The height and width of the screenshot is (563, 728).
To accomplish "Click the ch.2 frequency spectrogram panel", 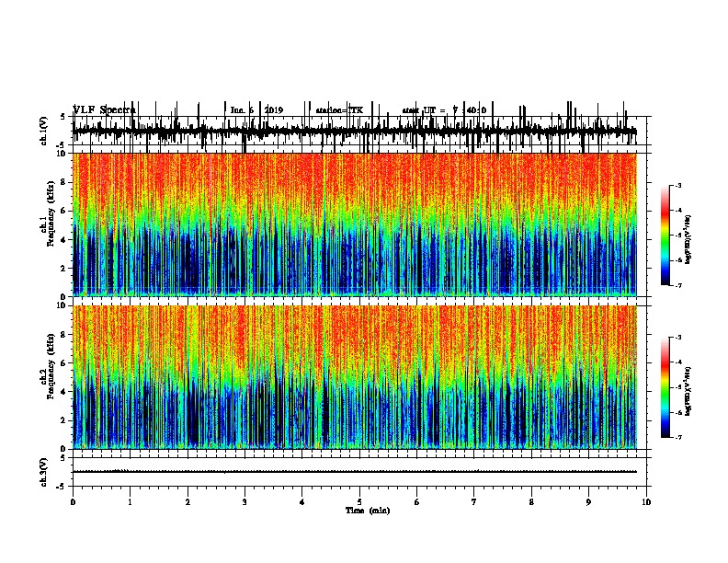I will click(x=355, y=377).
